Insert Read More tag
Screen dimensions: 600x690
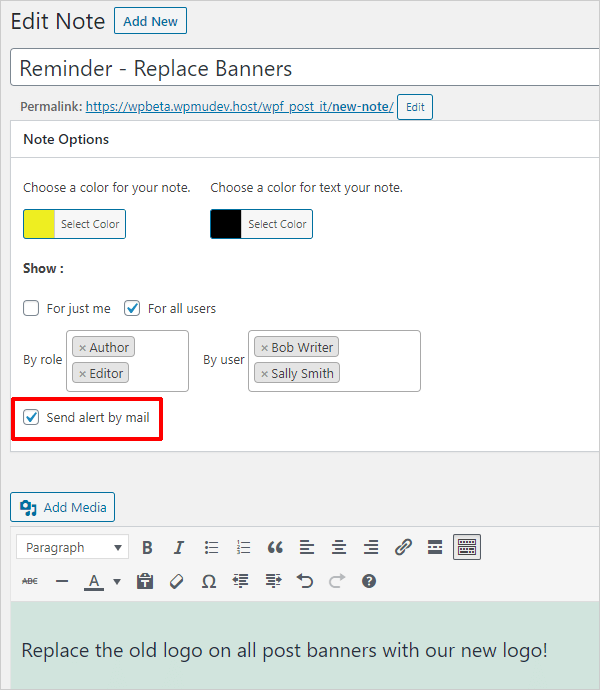(435, 547)
